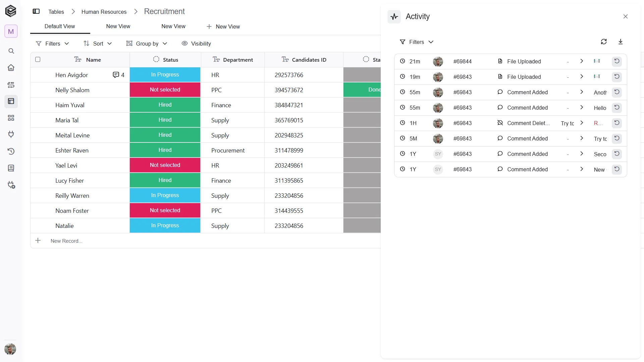644x362 pixels.
Task: Click the Hired status for Lucy Fisher
Action: coord(165,180)
